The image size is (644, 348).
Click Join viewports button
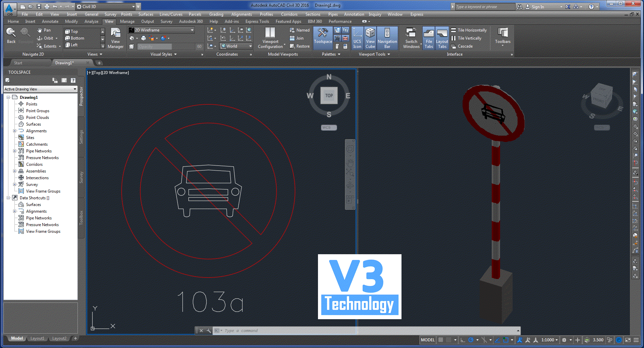pos(297,38)
